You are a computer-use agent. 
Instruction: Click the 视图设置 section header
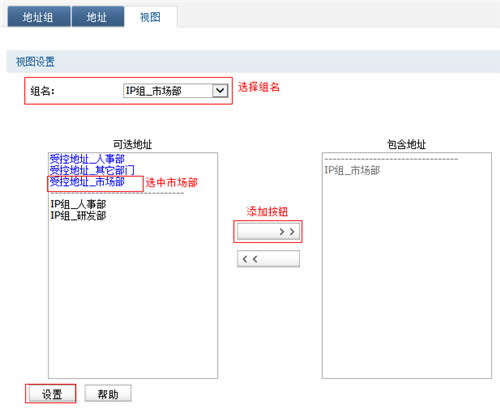click(x=35, y=62)
